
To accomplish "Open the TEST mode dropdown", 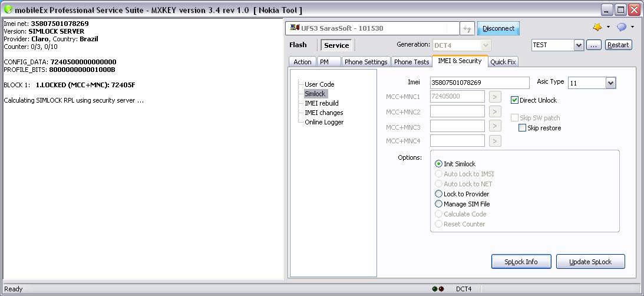I will click(x=579, y=45).
